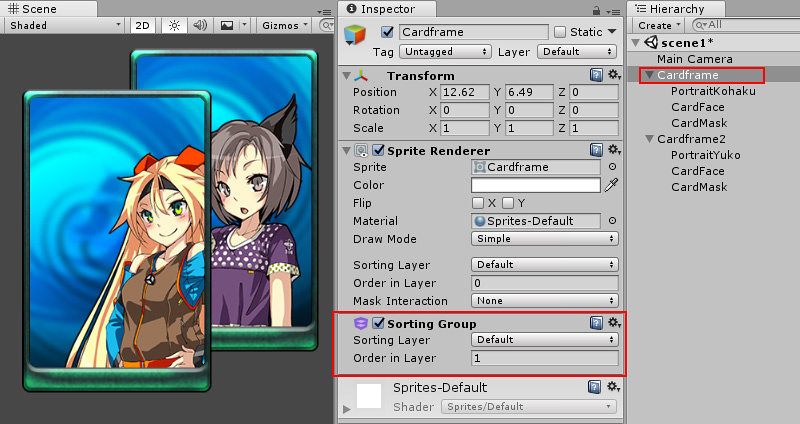Image resolution: width=800 pixels, height=424 pixels.
Task: Toggle scene lighting sun icon
Action: pyautogui.click(x=175, y=25)
